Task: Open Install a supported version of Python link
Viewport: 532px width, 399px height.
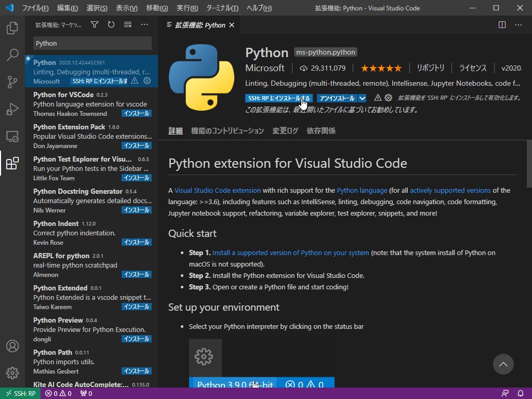Action: (x=291, y=253)
